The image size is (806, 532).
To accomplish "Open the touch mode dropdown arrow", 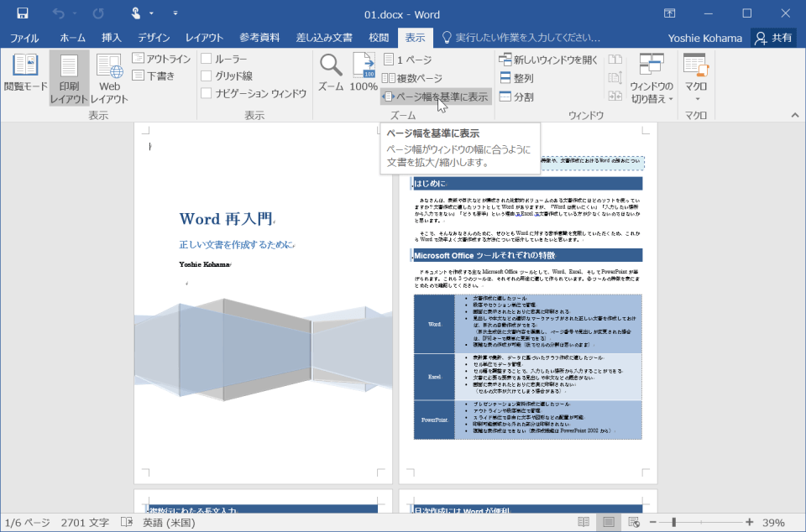I will 151,13.
